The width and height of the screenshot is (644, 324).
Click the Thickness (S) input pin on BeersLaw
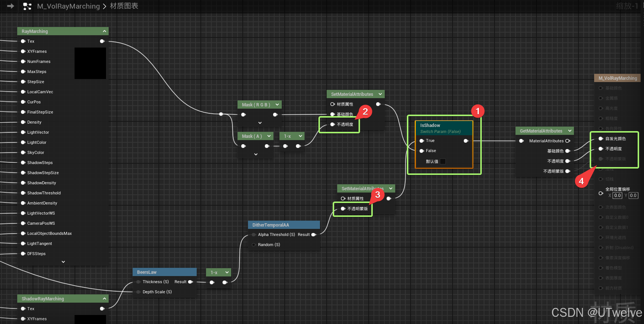coord(139,282)
